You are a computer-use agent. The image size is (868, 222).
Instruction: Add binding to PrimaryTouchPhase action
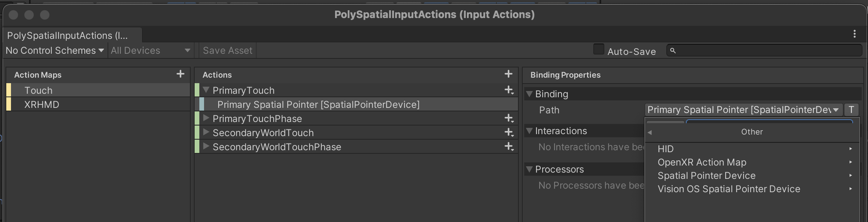coord(509,118)
